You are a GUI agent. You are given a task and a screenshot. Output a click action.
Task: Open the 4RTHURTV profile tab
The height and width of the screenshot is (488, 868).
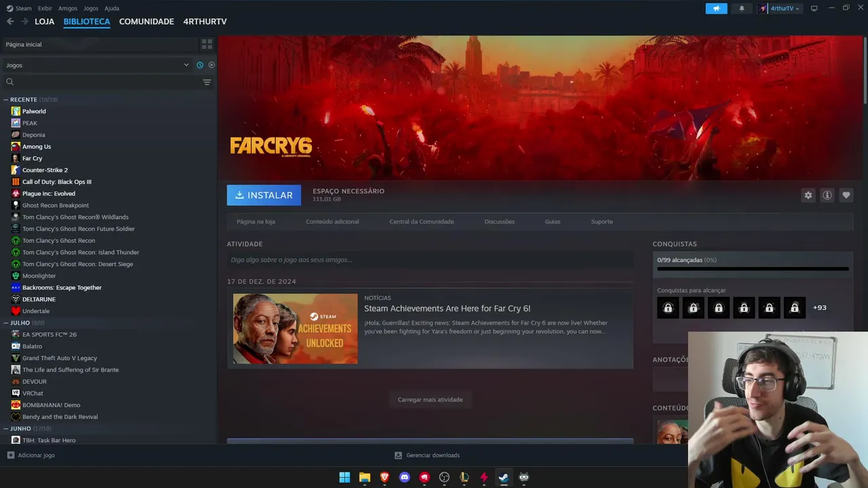[x=205, y=22]
